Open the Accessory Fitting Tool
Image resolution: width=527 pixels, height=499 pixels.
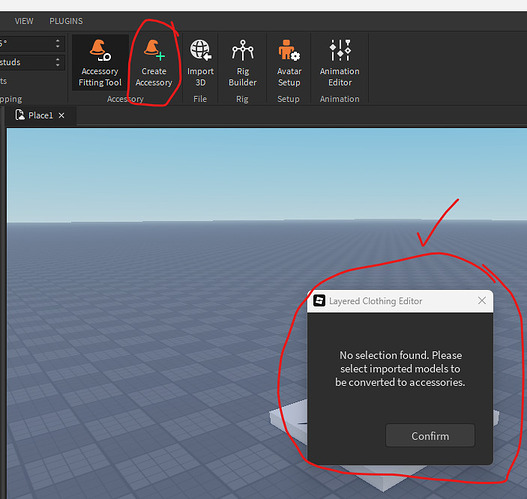100,63
